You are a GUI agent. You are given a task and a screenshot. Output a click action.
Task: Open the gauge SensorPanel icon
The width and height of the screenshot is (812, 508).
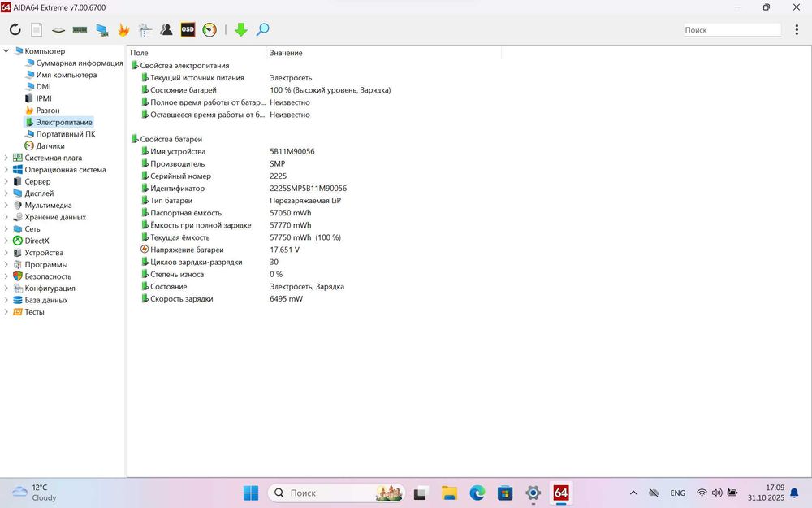click(209, 29)
